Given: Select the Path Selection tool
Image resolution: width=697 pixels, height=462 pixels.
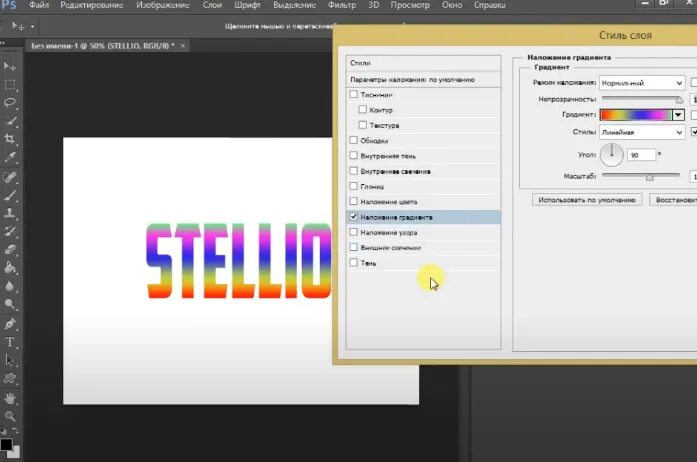Looking at the screenshot, I should point(10,360).
